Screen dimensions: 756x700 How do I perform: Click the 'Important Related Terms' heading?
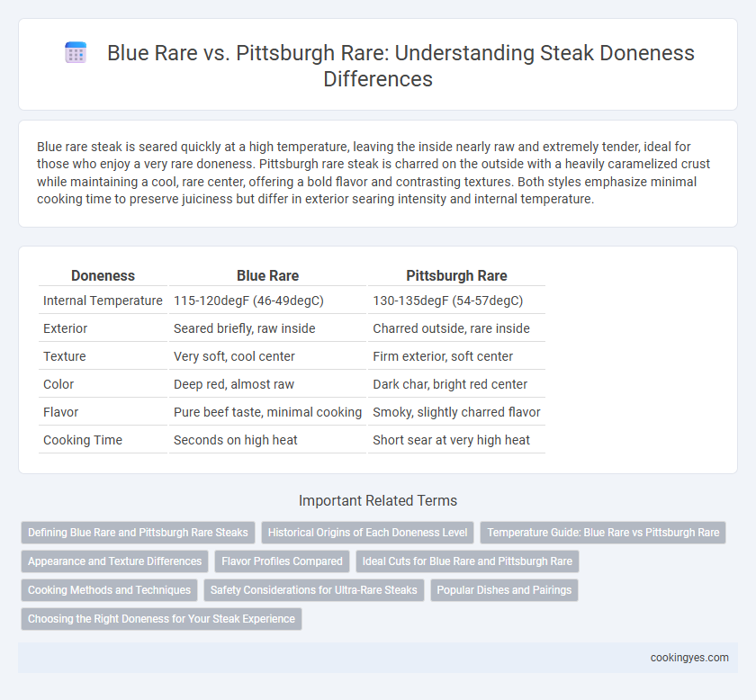[x=378, y=500]
